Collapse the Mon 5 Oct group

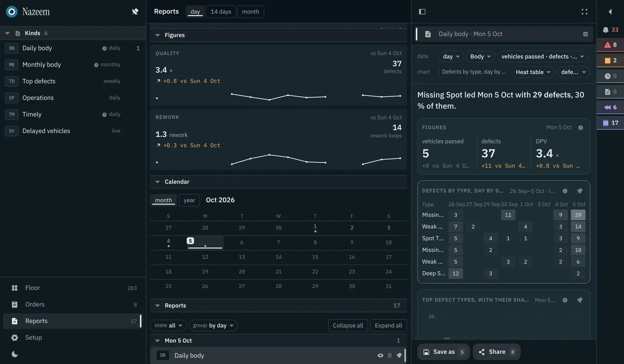pyautogui.click(x=158, y=341)
